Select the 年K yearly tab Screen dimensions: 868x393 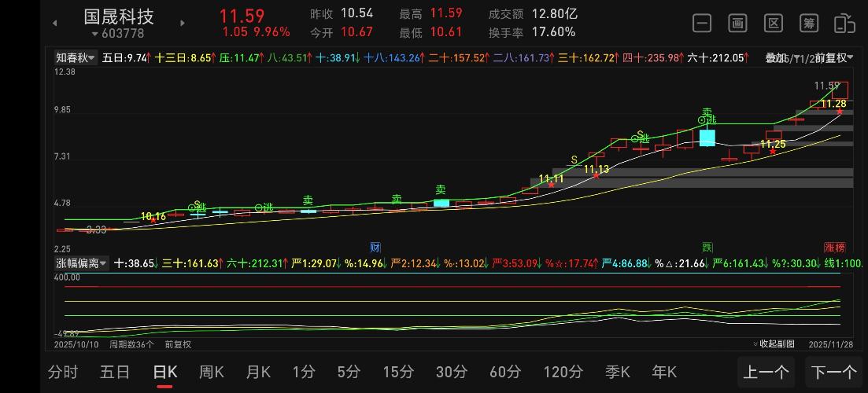pyautogui.click(x=664, y=372)
